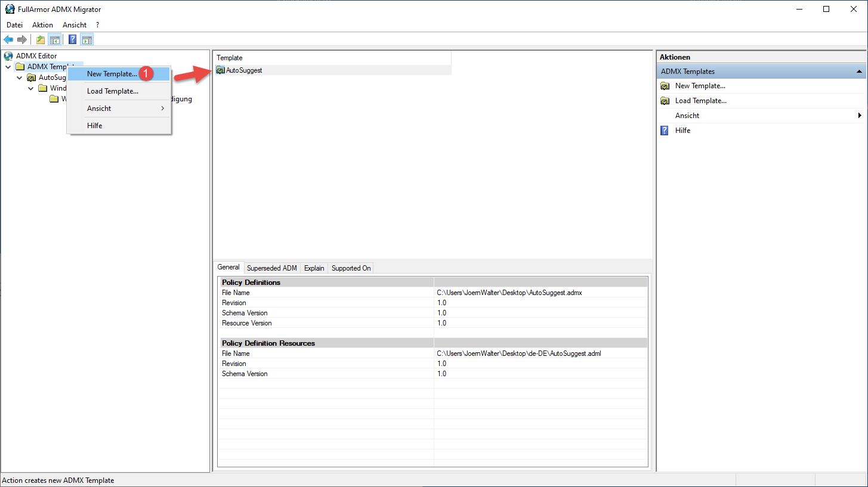Click New Template icon in Aktionen pane
This screenshot has width=868, height=487.
[665, 86]
